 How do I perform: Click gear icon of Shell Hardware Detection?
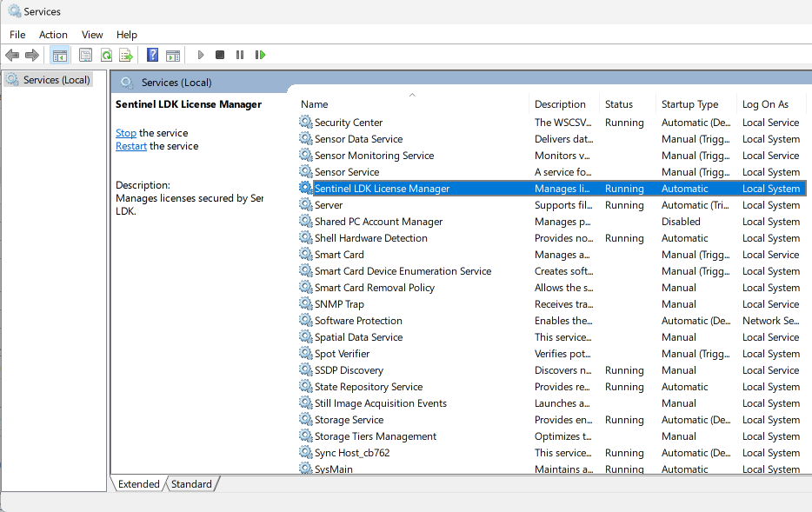coord(305,238)
